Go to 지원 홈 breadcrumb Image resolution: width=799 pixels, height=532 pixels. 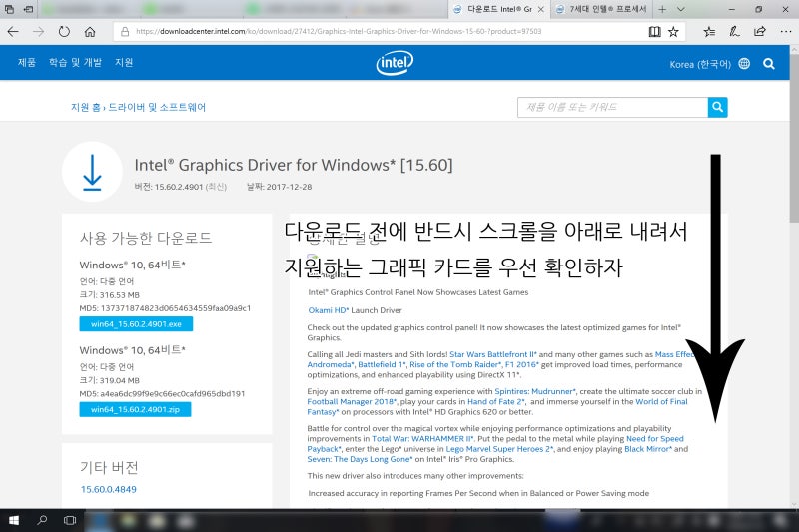pyautogui.click(x=86, y=107)
